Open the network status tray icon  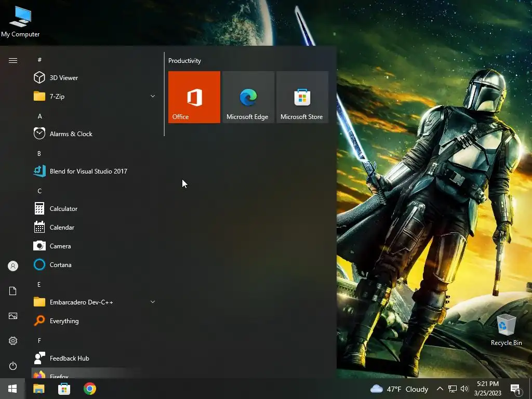[x=453, y=389]
